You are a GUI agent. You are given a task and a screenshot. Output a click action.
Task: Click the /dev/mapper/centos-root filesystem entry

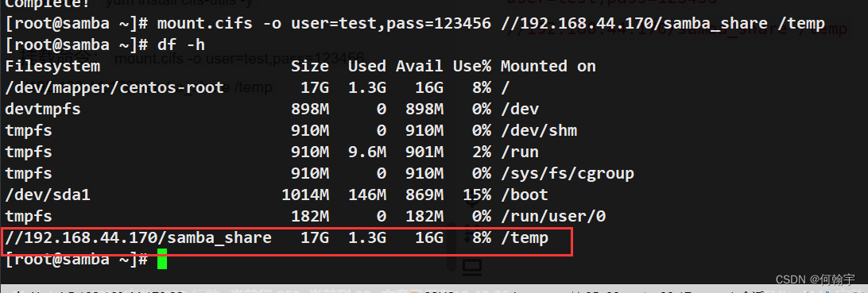114,87
